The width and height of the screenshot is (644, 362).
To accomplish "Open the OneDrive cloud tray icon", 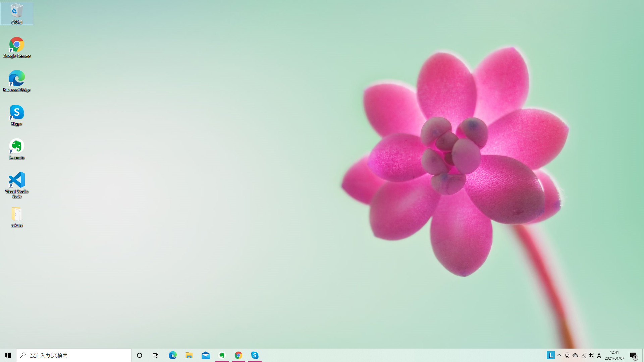I will 575,355.
